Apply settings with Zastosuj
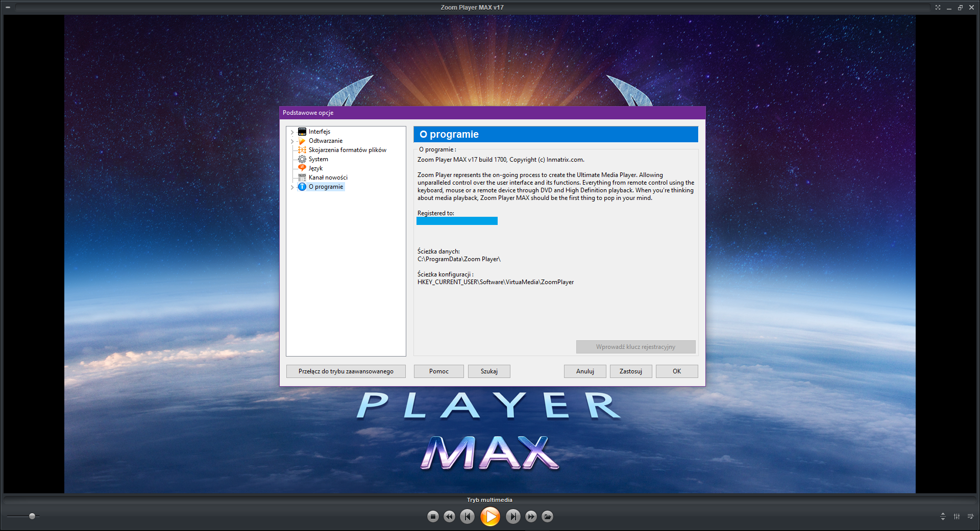 tap(631, 371)
